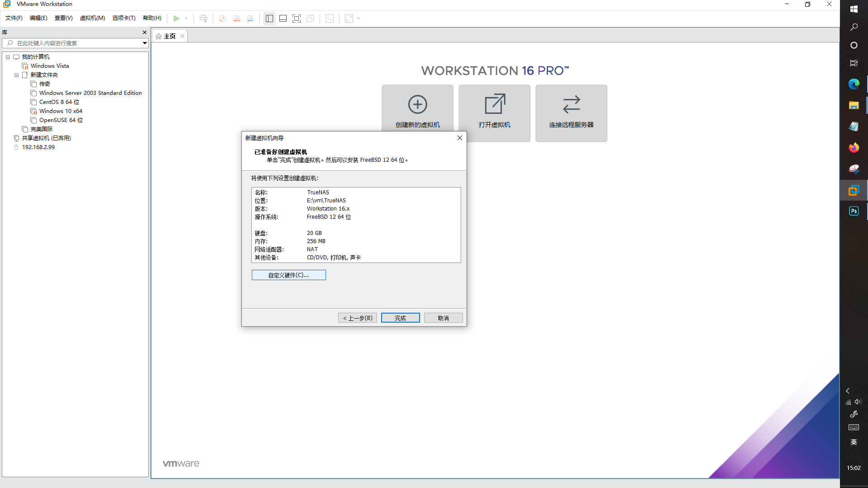
Task: Open Firefox from the taskbar
Action: tap(854, 148)
